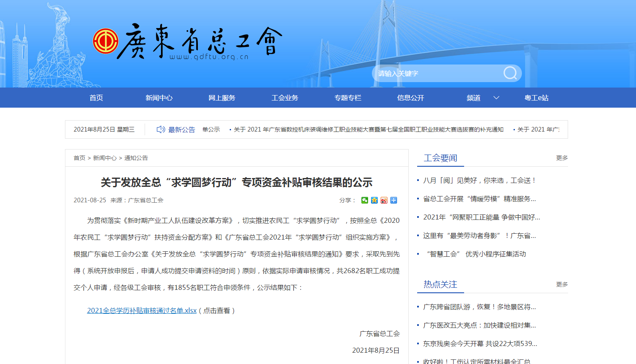Open 更多 beside 热点关注
The width and height of the screenshot is (636, 364).
[562, 284]
